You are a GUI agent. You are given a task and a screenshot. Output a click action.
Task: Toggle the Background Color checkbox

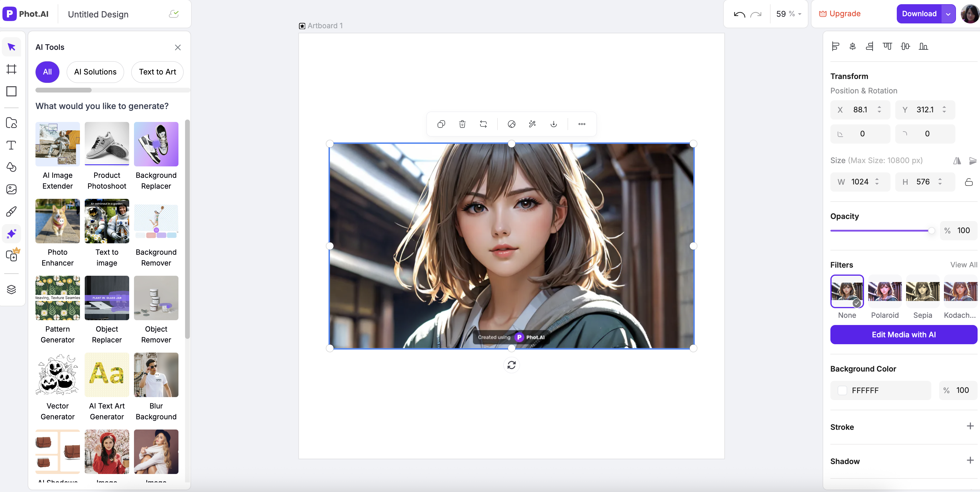(843, 390)
